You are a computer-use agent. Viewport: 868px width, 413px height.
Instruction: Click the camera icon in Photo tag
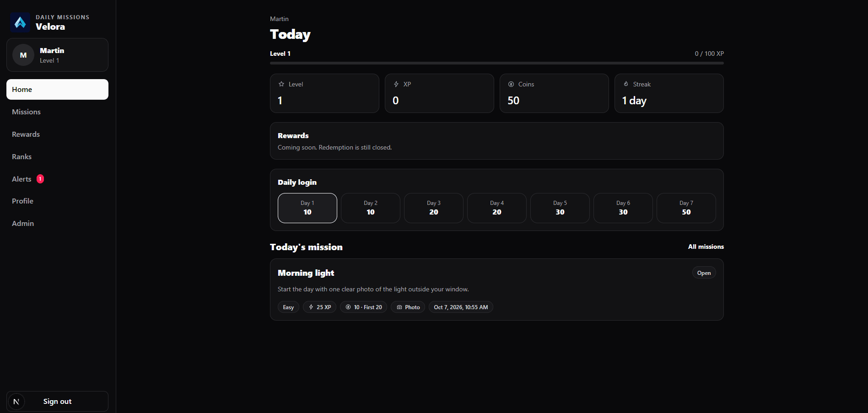[x=399, y=307]
